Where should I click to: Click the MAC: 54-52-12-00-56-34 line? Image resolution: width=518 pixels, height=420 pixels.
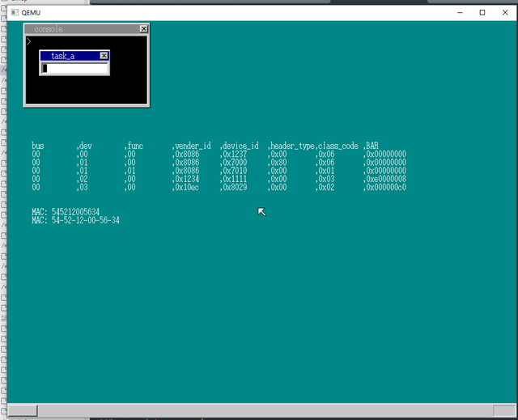pyautogui.click(x=75, y=220)
